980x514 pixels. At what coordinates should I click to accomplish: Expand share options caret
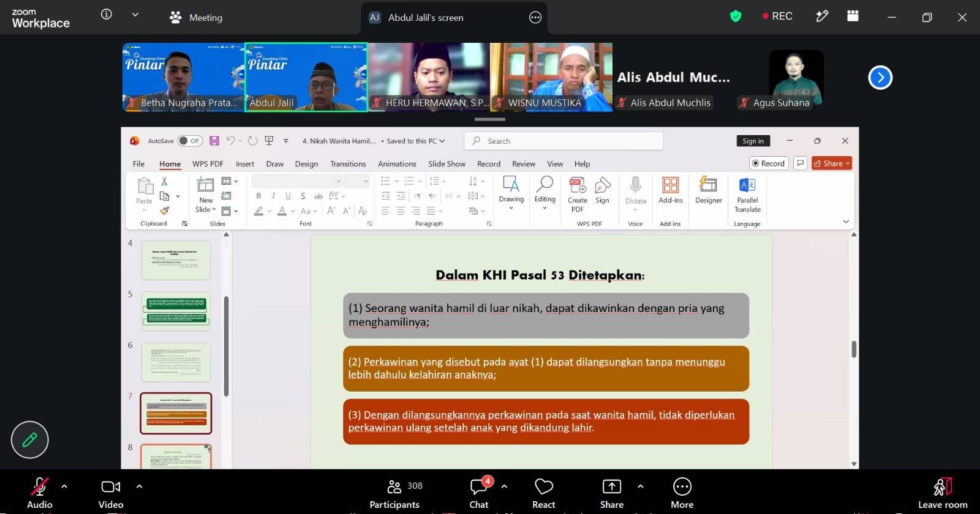click(640, 486)
